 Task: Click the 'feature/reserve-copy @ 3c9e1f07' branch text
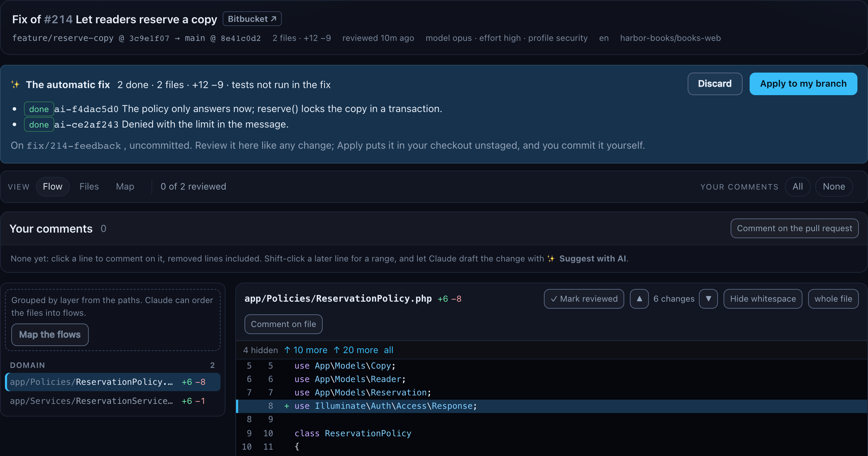click(91, 38)
